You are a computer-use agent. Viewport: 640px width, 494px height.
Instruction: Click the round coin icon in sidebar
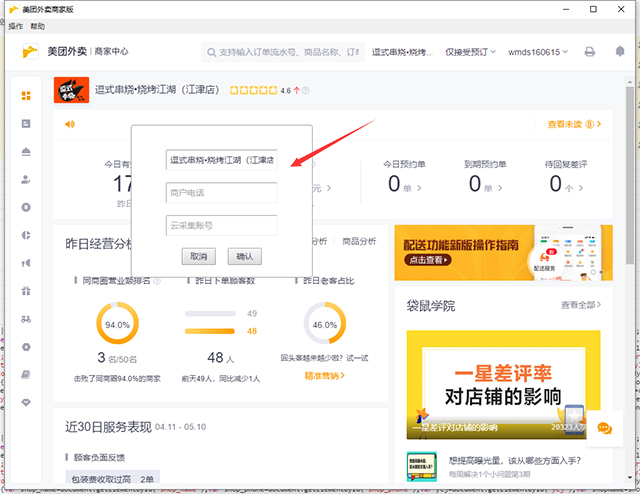tap(26, 207)
